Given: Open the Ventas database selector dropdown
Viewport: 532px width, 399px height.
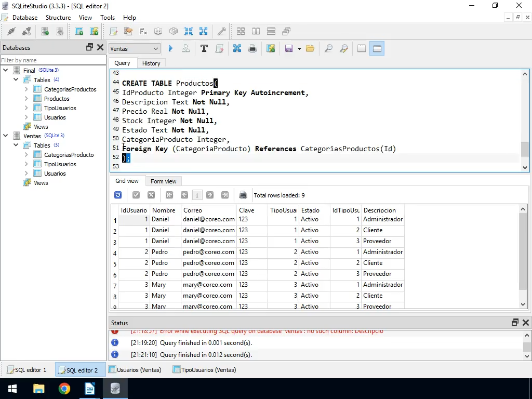Looking at the screenshot, I should coord(135,48).
